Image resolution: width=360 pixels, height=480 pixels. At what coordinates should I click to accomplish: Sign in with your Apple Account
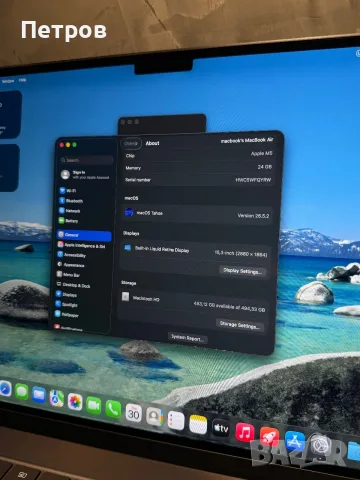pyautogui.click(x=85, y=175)
